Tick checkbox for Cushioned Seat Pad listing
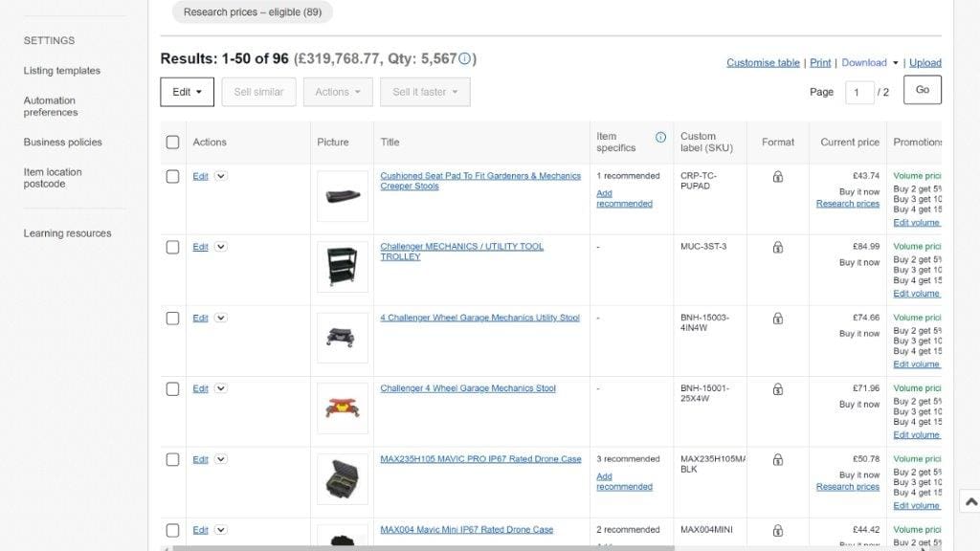 coord(172,177)
